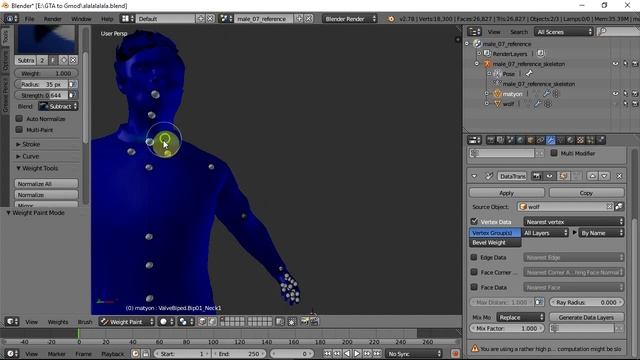Viewport: 640px width, 360px height.
Task: Open the Mix Mode Replace dropdown
Action: pyautogui.click(x=520, y=317)
